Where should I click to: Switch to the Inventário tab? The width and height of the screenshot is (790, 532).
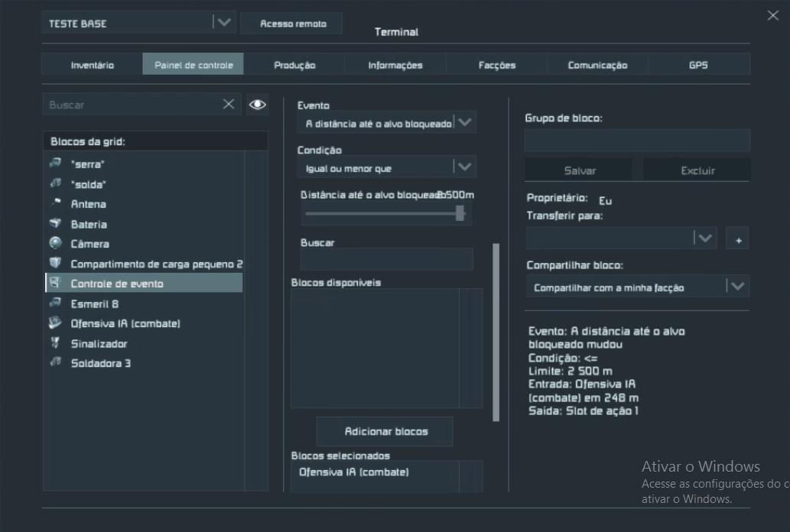[x=92, y=65]
